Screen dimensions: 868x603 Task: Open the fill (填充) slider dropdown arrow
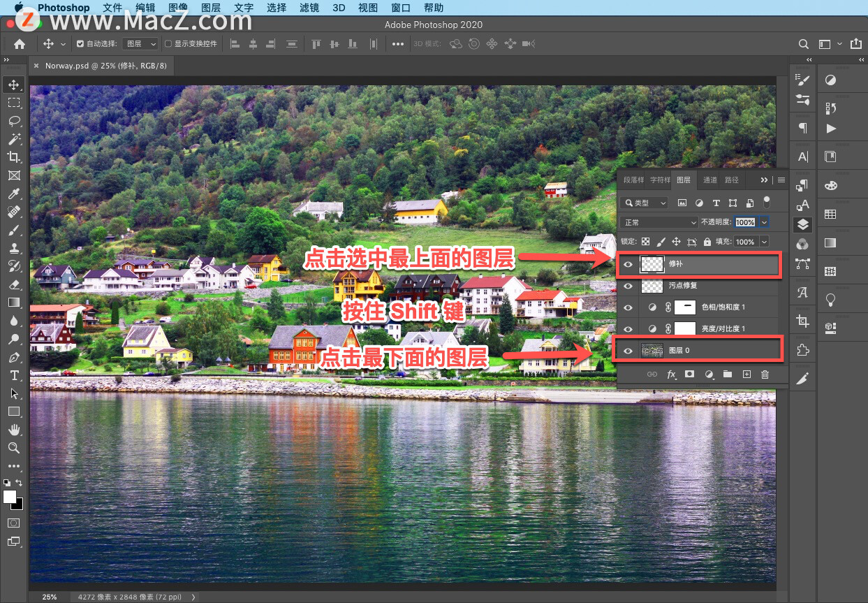[x=764, y=242]
